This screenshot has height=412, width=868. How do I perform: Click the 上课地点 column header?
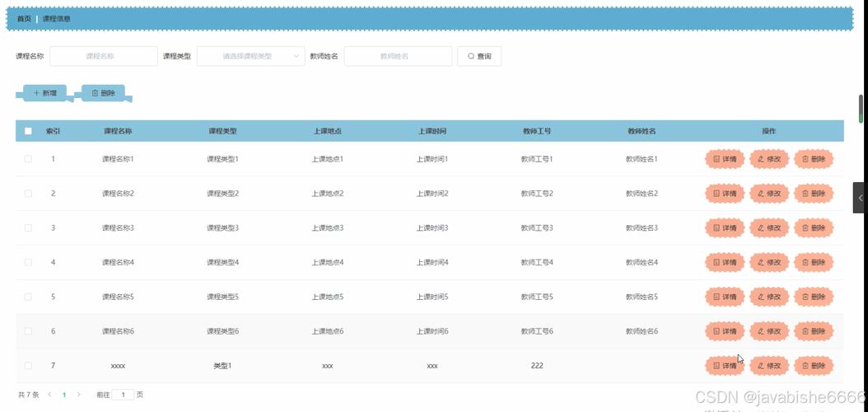327,131
